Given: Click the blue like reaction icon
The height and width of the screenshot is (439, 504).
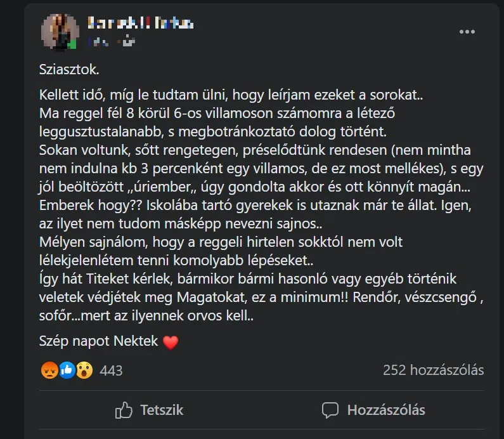Looking at the screenshot, I should 67,370.
